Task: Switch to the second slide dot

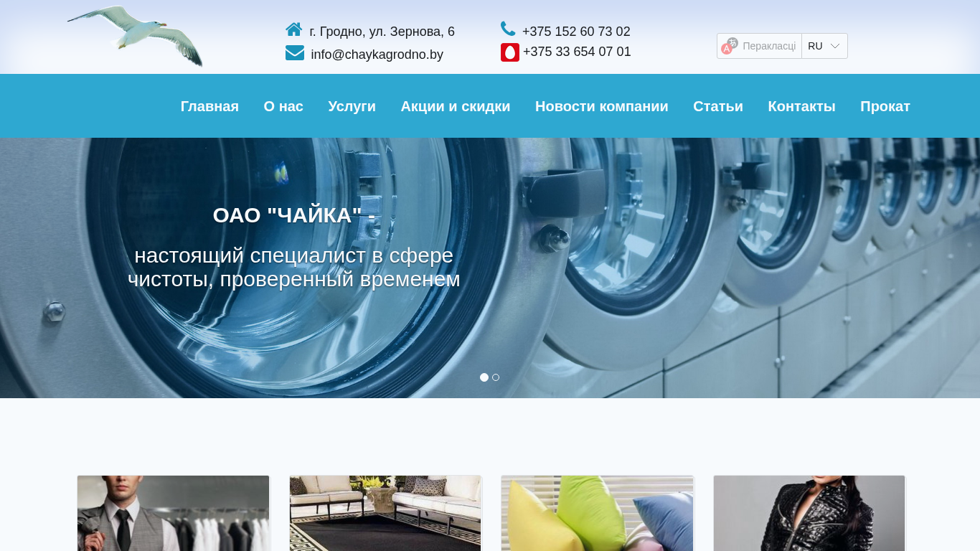Action: pos(496,377)
